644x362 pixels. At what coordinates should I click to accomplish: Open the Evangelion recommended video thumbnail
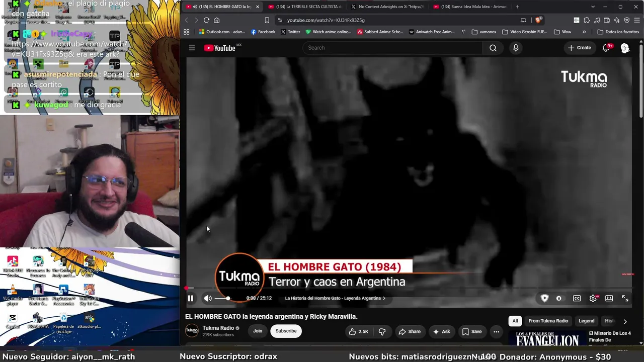(x=547, y=339)
